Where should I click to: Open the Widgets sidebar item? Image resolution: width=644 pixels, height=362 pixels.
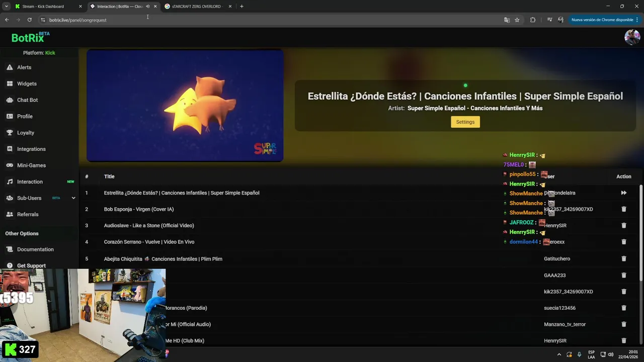click(27, 83)
